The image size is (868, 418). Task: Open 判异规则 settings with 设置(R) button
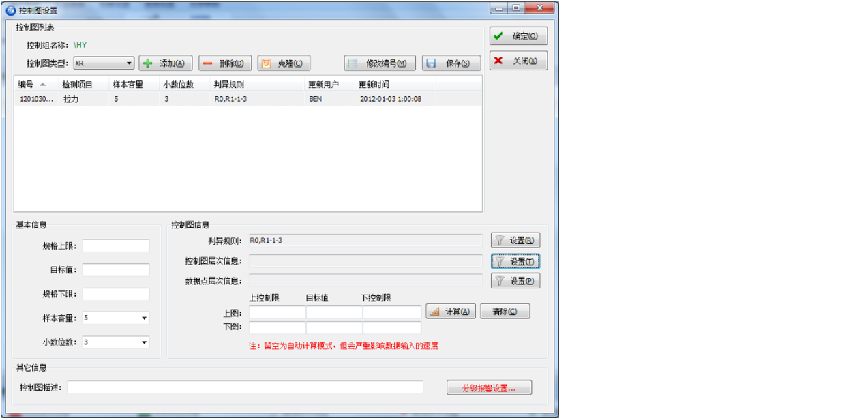pyautogui.click(x=515, y=240)
